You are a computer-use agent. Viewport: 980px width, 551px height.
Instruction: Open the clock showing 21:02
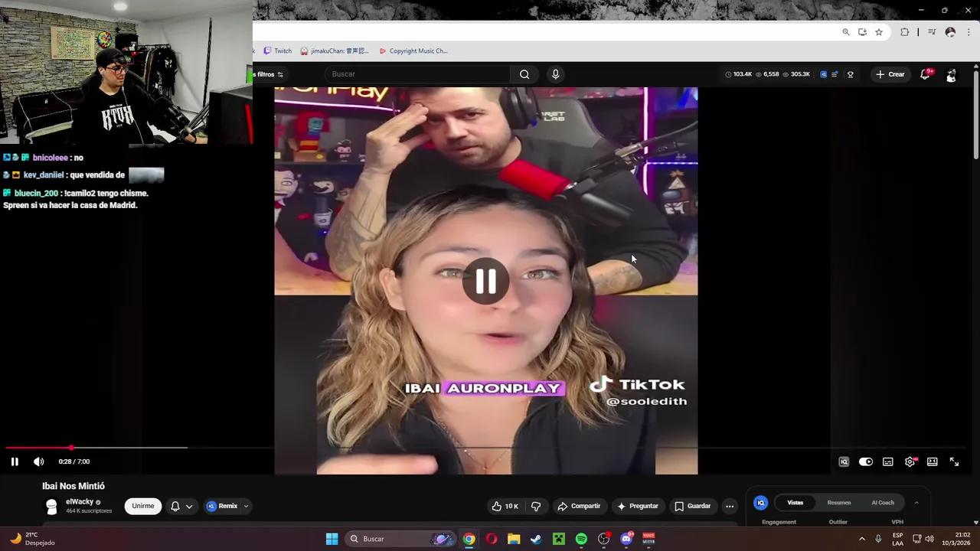click(956, 539)
